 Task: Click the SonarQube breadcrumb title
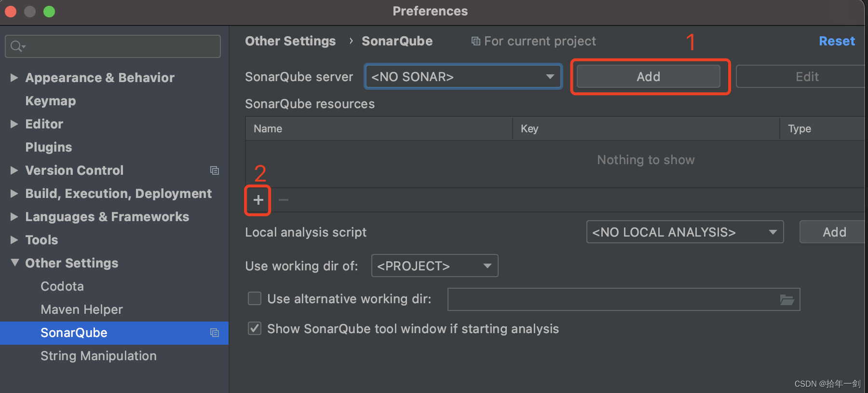coord(397,41)
